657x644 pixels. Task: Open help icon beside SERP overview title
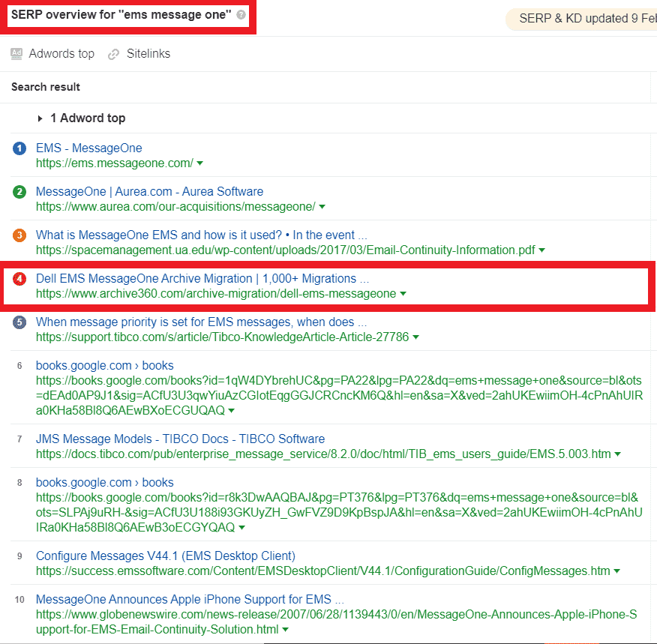point(241,15)
